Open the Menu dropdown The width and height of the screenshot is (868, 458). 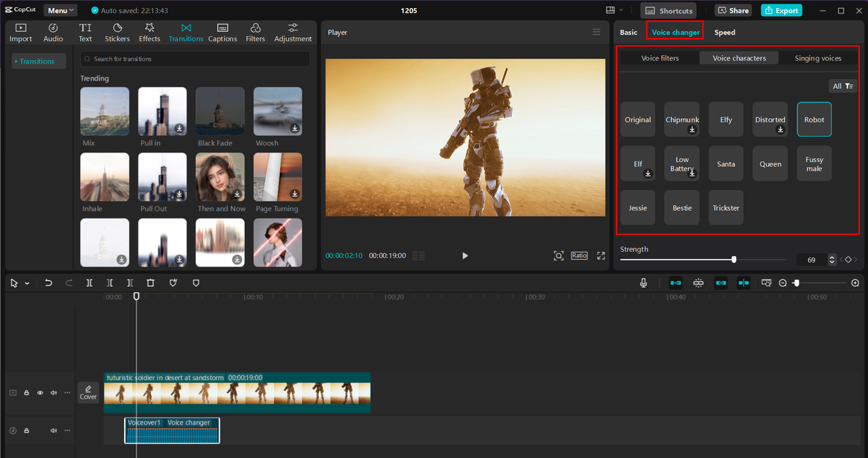point(60,10)
